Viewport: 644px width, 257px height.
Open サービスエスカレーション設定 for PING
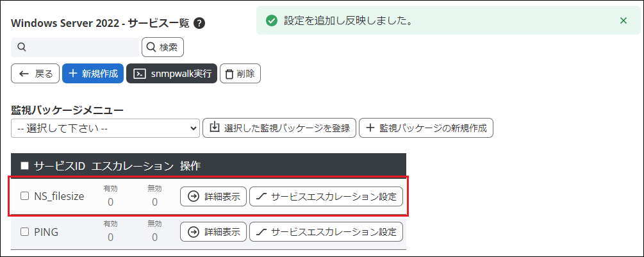point(326,231)
